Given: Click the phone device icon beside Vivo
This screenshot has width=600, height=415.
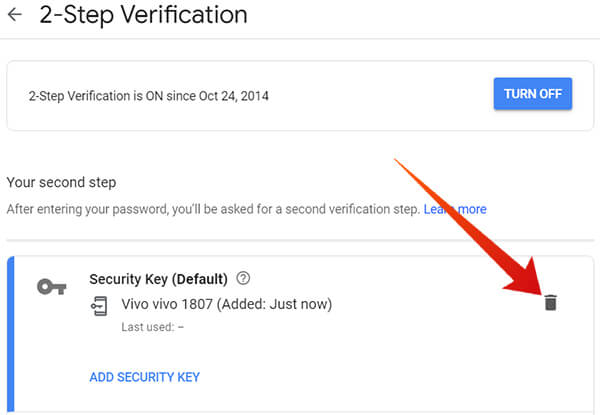Looking at the screenshot, I should [x=99, y=306].
